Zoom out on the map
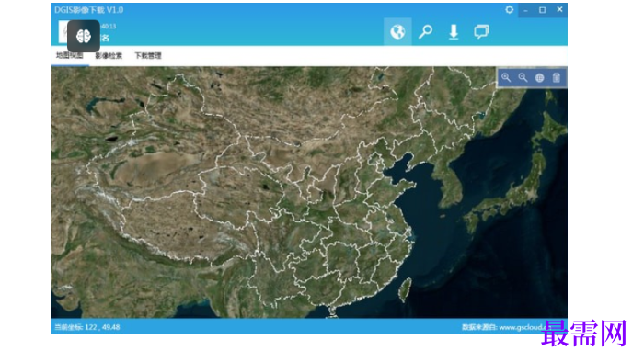The image size is (644, 362). pos(523,77)
